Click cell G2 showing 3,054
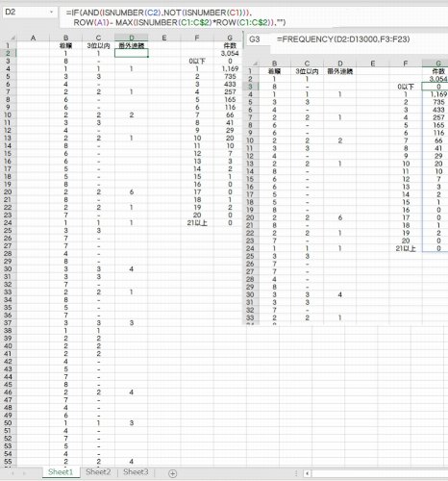This screenshot has height=481, width=448. pos(230,53)
